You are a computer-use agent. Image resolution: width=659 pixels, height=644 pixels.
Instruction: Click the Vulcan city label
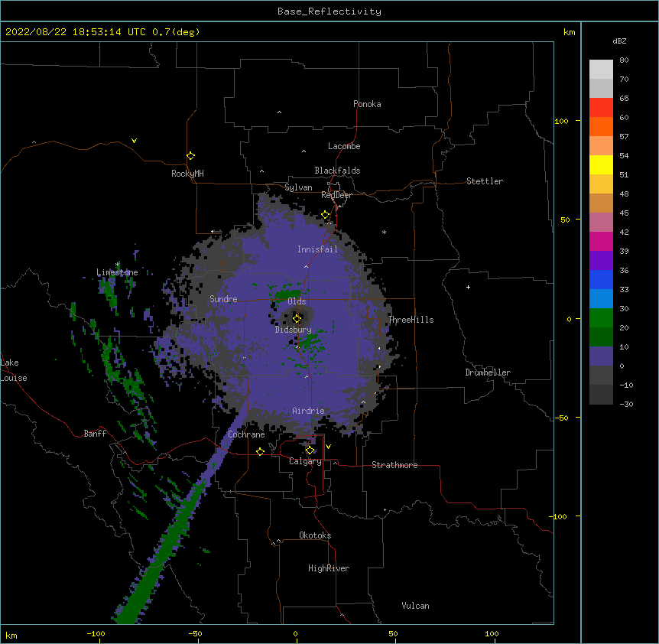pyautogui.click(x=415, y=606)
